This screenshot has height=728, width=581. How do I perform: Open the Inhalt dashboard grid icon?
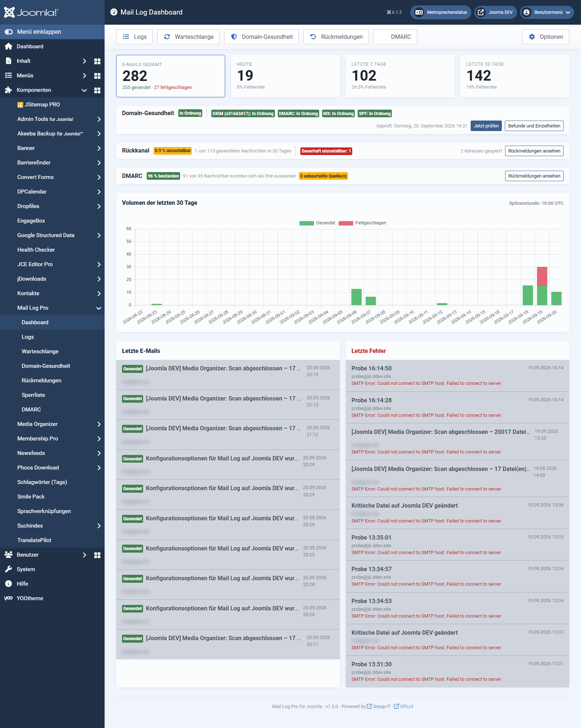(x=97, y=61)
